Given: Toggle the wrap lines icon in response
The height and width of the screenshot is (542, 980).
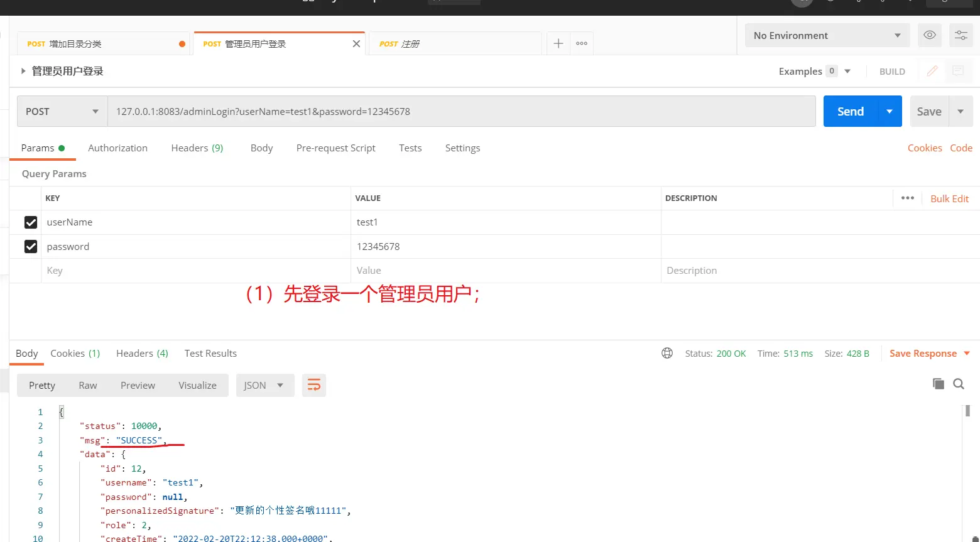Looking at the screenshot, I should tap(314, 385).
